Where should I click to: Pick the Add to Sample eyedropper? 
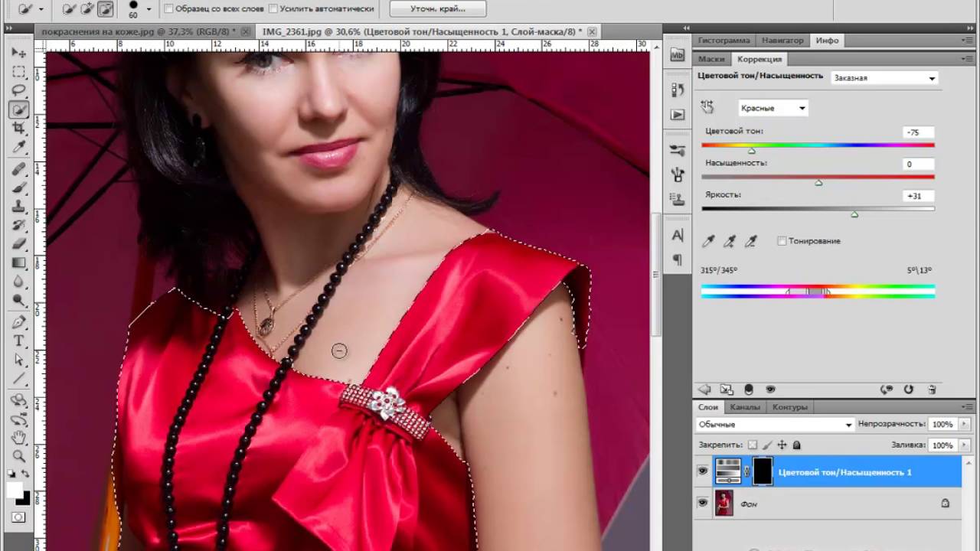[730, 241]
